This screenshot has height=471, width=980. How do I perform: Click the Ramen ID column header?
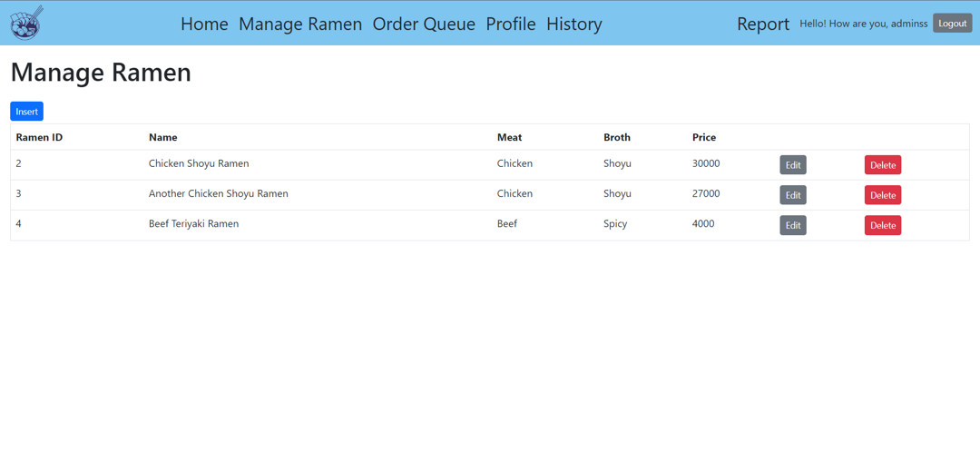pyautogui.click(x=39, y=137)
